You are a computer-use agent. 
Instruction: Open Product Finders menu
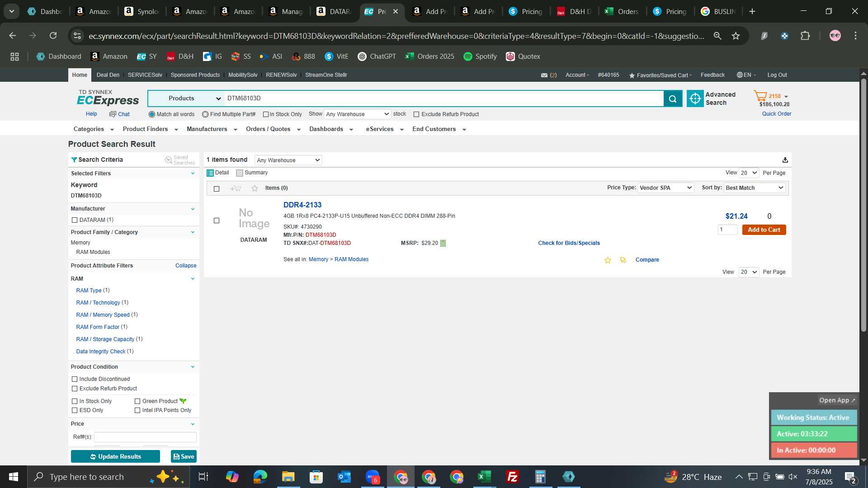click(x=150, y=129)
